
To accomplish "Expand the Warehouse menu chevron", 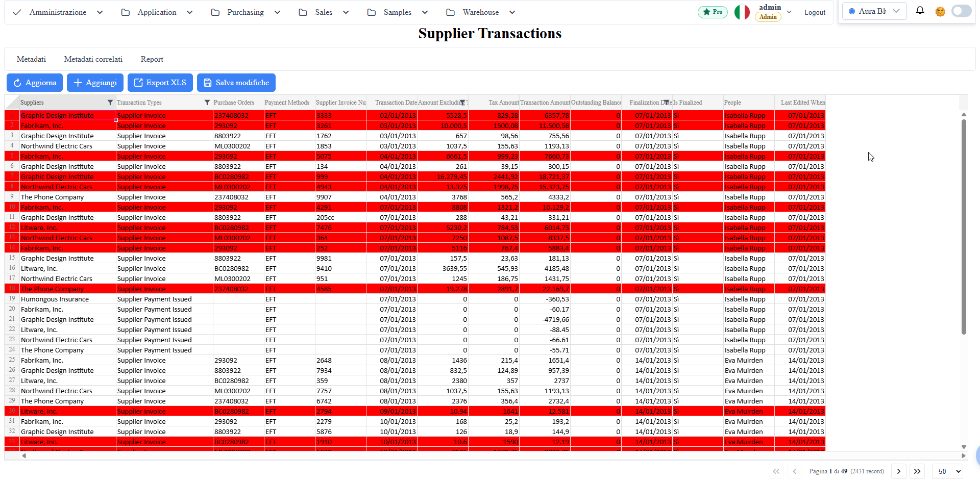I will tap(512, 12).
